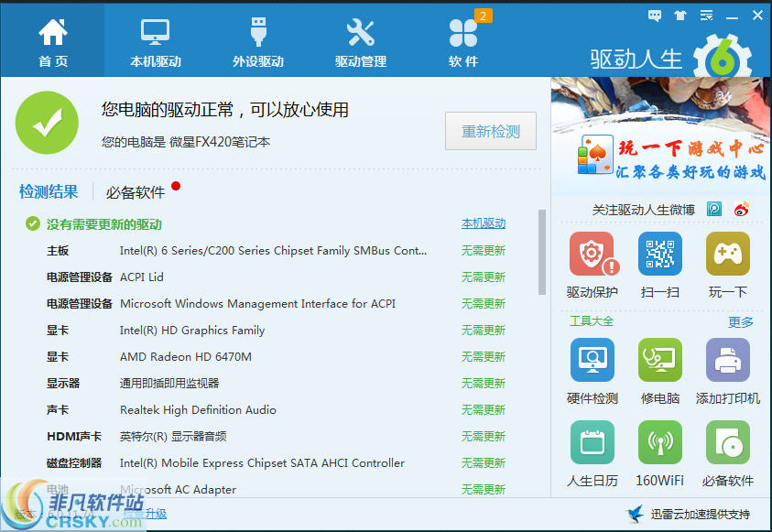打开玩一下游戏中心

(x=727, y=255)
